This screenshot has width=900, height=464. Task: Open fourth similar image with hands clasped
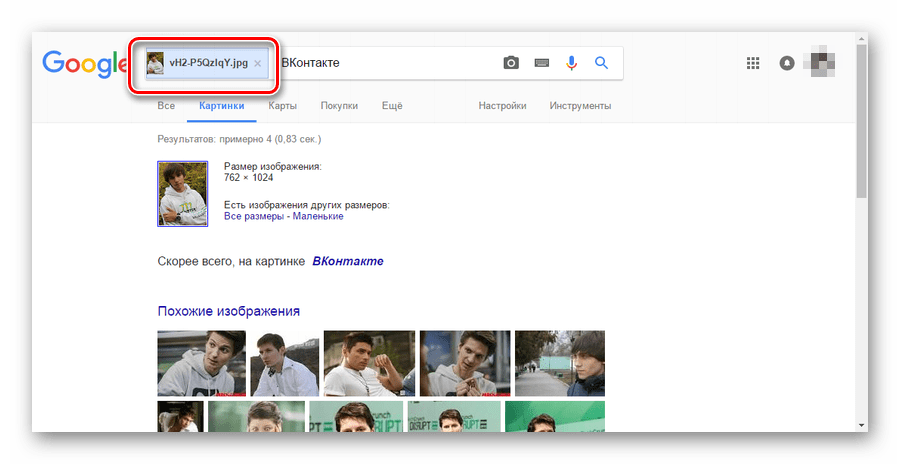465,364
